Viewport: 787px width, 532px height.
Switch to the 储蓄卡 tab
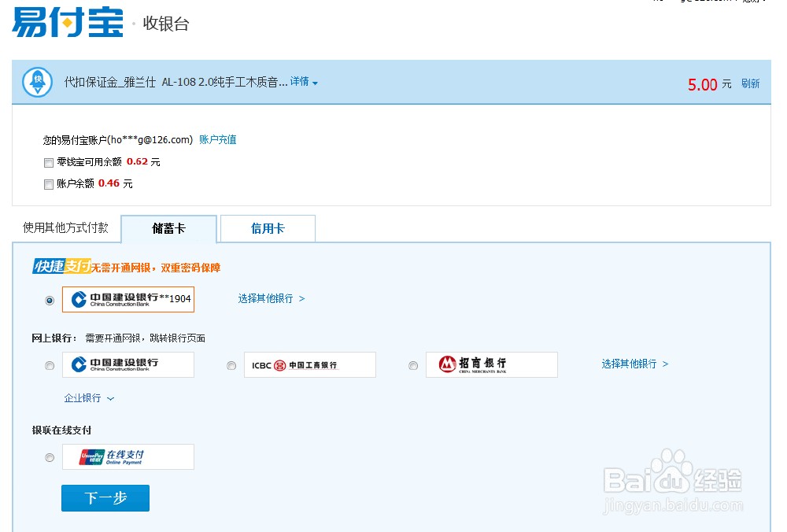(x=168, y=229)
